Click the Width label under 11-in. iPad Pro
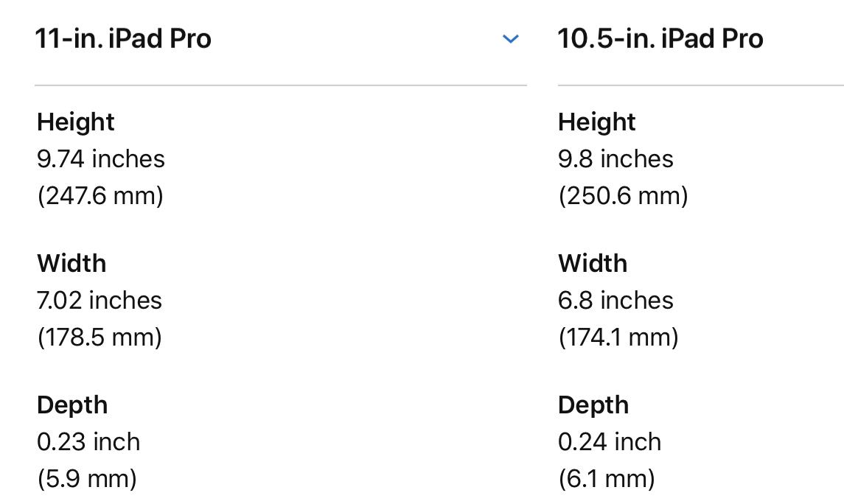 point(72,263)
